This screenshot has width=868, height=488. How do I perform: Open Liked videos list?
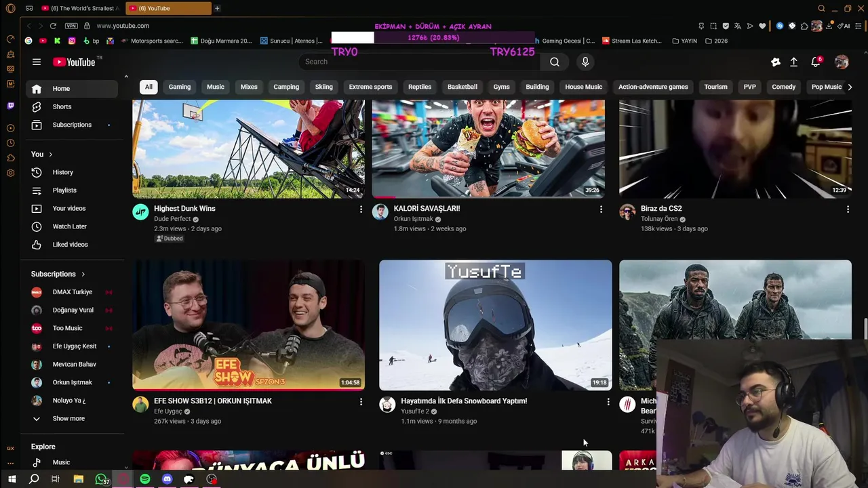click(x=72, y=244)
